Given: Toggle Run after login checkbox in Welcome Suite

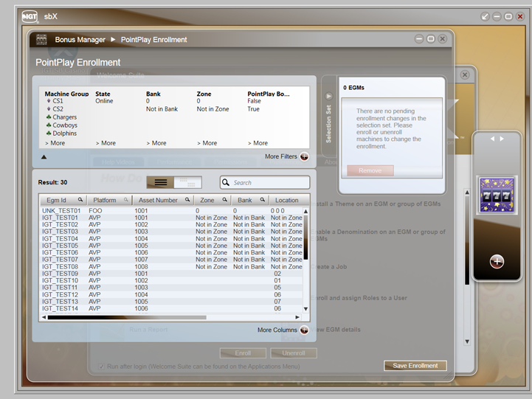Looking at the screenshot, I should (101, 367).
